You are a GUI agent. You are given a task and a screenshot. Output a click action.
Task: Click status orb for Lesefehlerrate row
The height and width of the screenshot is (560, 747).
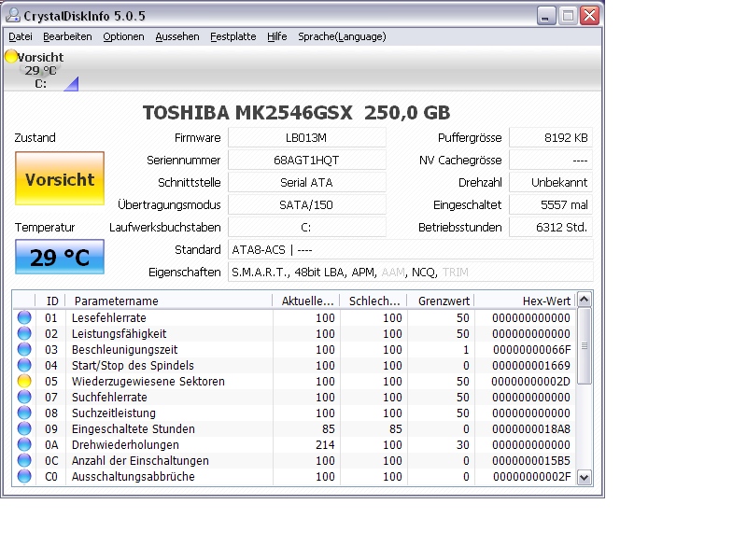pyautogui.click(x=24, y=317)
